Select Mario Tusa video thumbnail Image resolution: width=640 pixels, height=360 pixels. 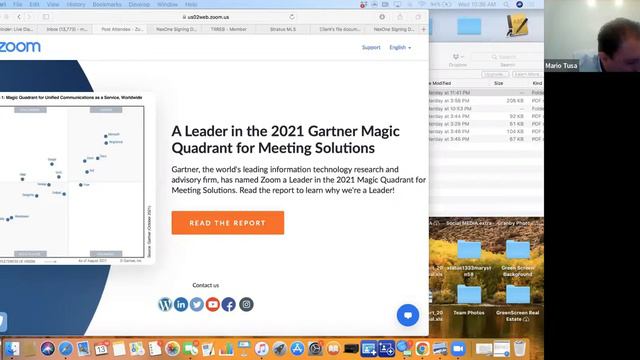(592, 36)
